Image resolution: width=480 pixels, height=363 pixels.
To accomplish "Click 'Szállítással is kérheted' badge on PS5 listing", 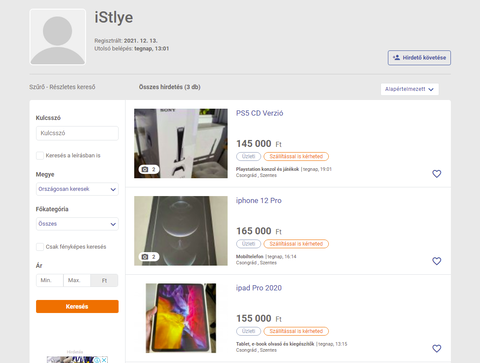I will tap(296, 156).
